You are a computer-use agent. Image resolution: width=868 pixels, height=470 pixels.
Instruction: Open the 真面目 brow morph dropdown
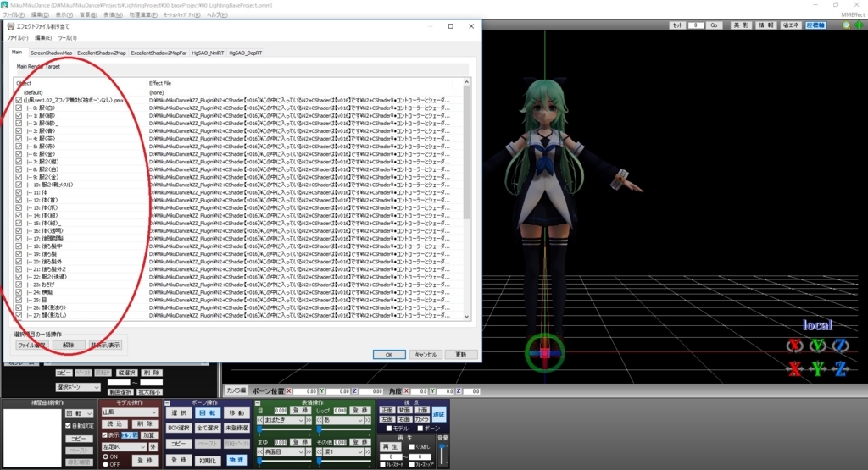284,451
